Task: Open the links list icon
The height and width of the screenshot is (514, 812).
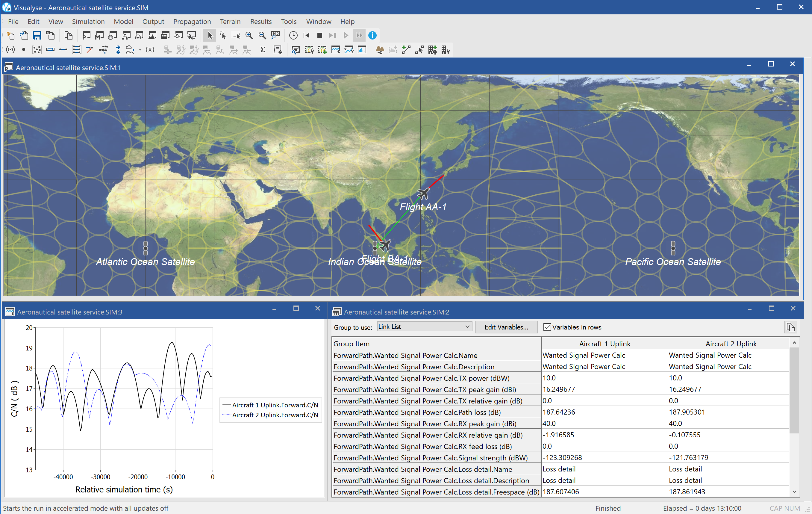Action: coord(63,50)
